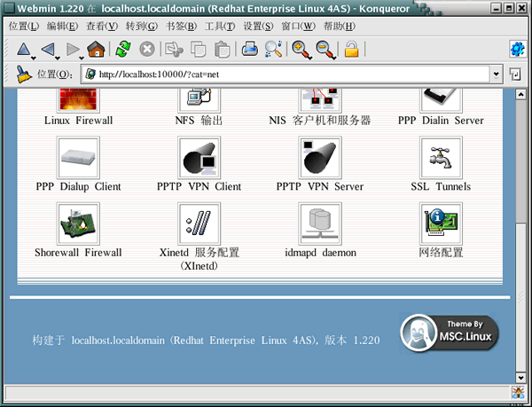The height and width of the screenshot is (407, 532).
Task: Click the Security padlock icon
Action: tap(351, 49)
